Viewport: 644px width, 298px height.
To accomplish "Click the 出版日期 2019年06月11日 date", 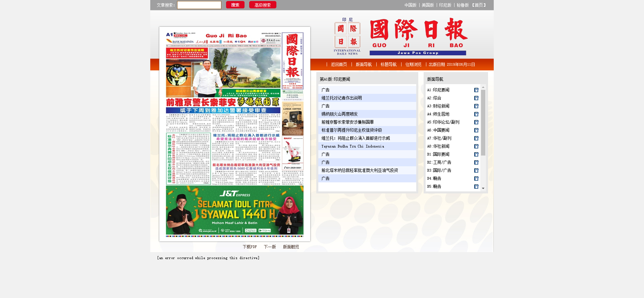I will click(x=452, y=64).
